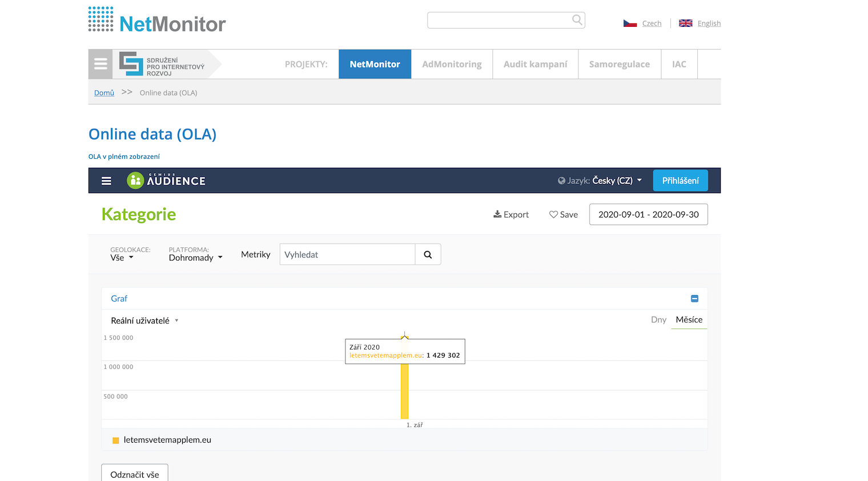The image size is (868, 481).
Task: Click the Přihlášení login button
Action: pyautogui.click(x=681, y=181)
